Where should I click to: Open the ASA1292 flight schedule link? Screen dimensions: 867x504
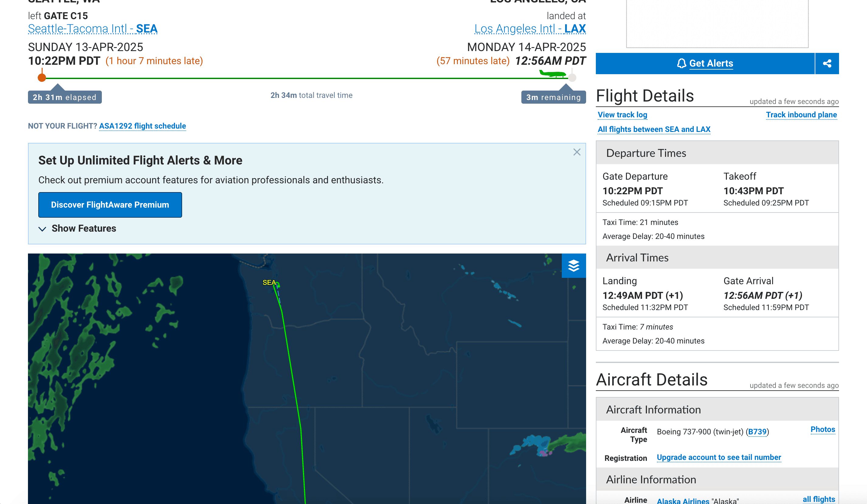point(143,126)
